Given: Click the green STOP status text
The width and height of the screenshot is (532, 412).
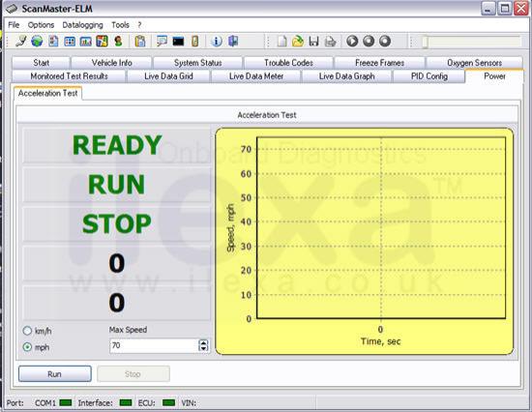Looking at the screenshot, I should pyautogui.click(x=117, y=224).
